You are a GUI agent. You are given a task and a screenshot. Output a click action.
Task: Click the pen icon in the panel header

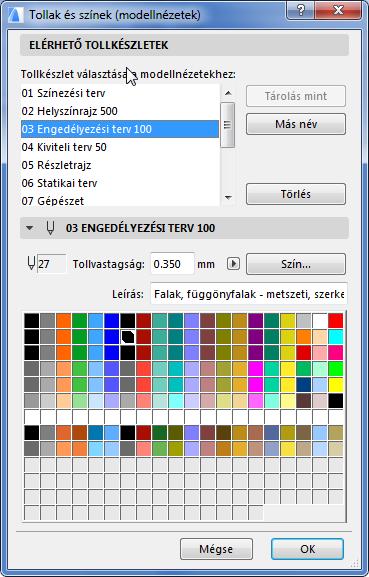pyautogui.click(x=50, y=228)
